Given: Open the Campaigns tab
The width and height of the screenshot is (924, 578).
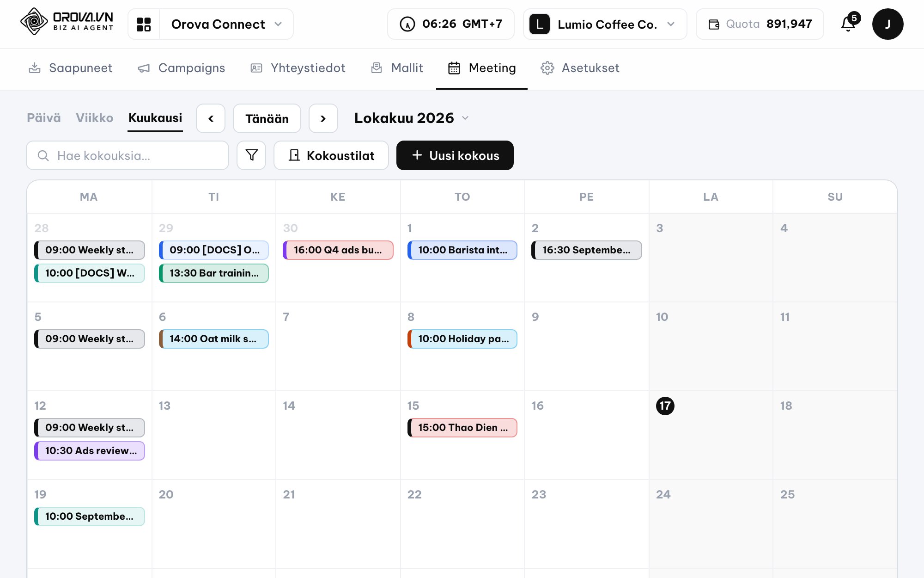Looking at the screenshot, I should click(x=181, y=68).
